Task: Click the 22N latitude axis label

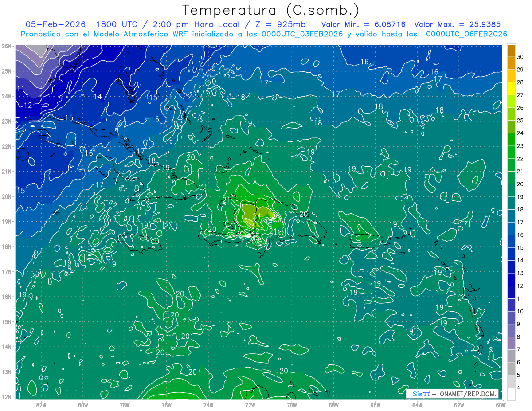Action: coord(6,146)
